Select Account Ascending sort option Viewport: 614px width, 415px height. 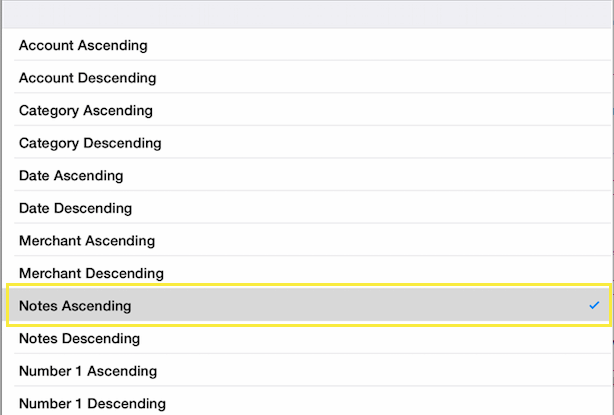point(308,45)
